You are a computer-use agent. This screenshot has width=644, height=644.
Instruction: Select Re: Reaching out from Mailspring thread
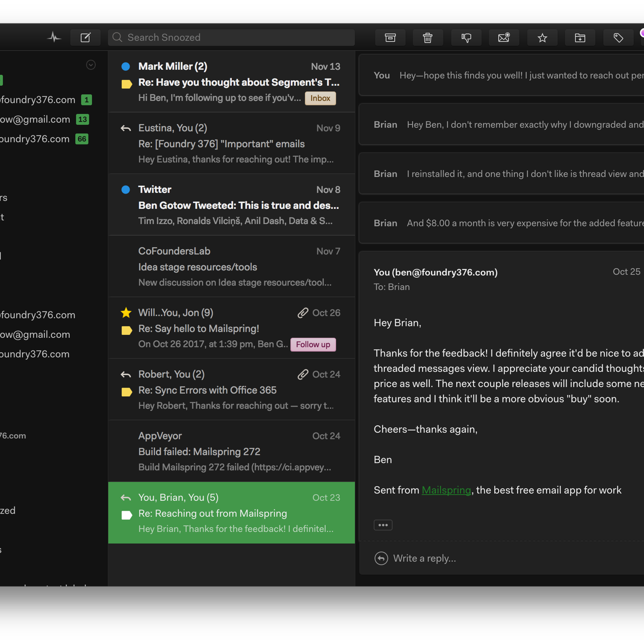(x=231, y=513)
